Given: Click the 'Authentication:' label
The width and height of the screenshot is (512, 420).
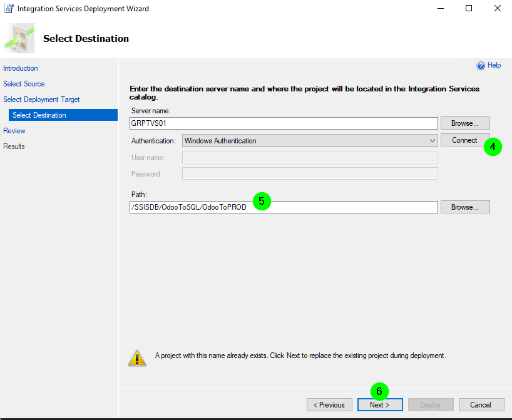Looking at the screenshot, I should (x=153, y=141).
